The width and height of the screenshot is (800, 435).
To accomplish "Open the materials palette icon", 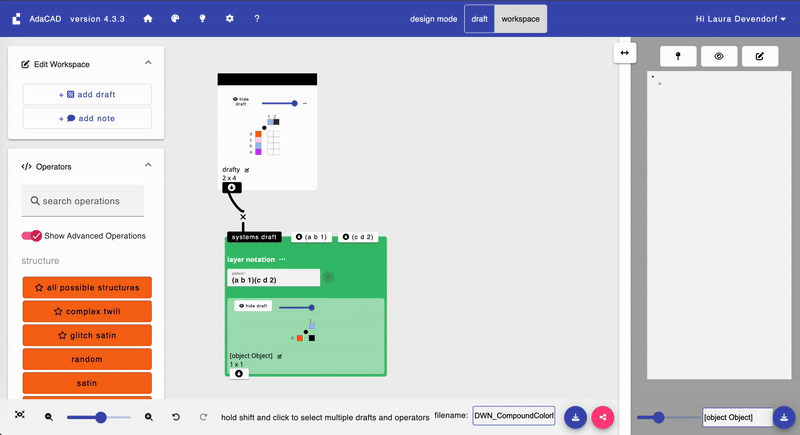I will (x=175, y=19).
